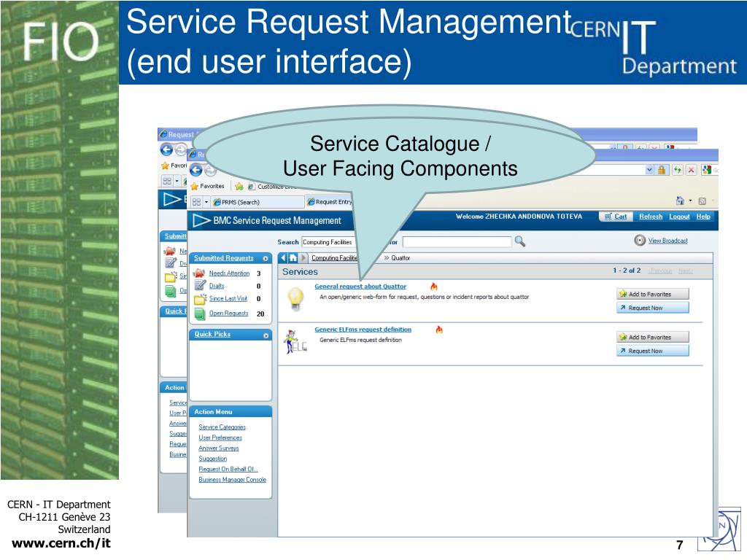The height and width of the screenshot is (560, 747).
Task: Click the Needs Attention alarm icon
Action: 200,273
